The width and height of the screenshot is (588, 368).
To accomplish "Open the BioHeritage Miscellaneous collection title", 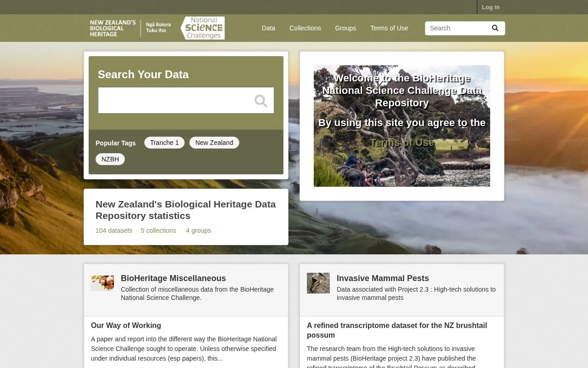I will tap(173, 278).
